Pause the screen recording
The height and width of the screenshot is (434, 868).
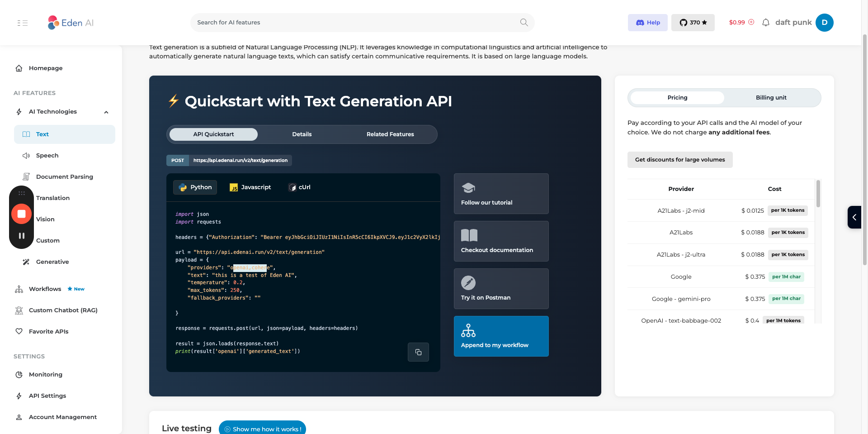[x=21, y=236]
